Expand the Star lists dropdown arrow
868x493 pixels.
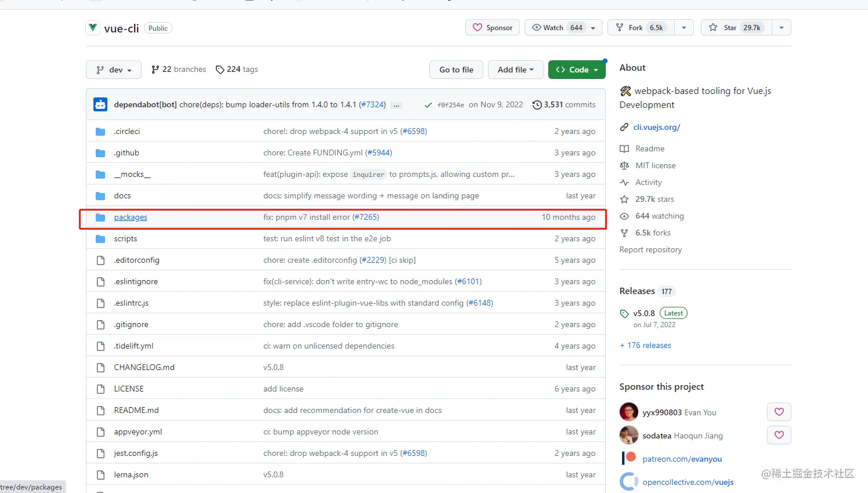click(782, 28)
